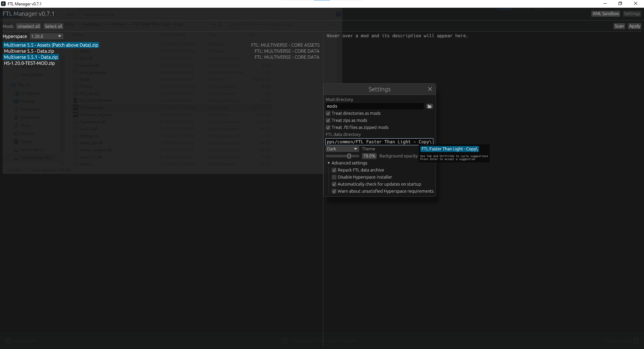The image size is (644, 349).
Task: Click the Apply button
Action: point(635,26)
